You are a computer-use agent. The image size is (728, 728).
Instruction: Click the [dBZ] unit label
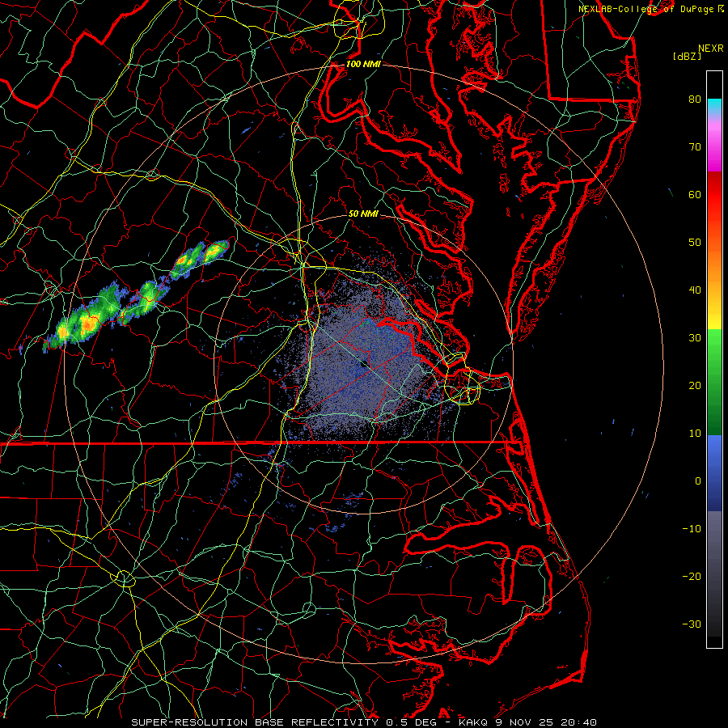pyautogui.click(x=687, y=57)
